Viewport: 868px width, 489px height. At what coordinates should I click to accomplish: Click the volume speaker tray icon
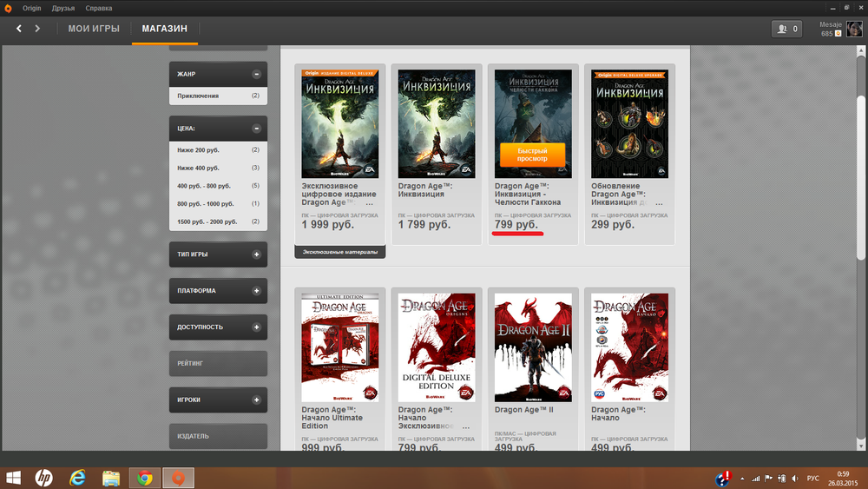pyautogui.click(x=795, y=479)
